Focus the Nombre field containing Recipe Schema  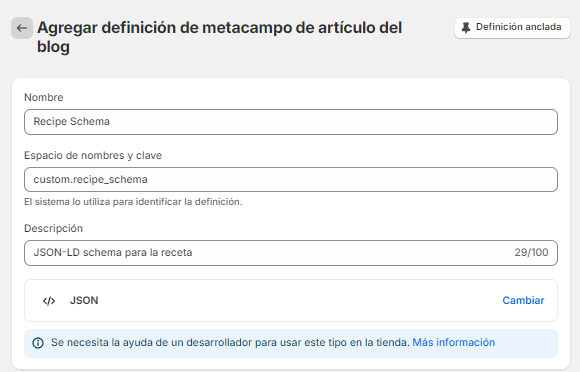click(291, 122)
